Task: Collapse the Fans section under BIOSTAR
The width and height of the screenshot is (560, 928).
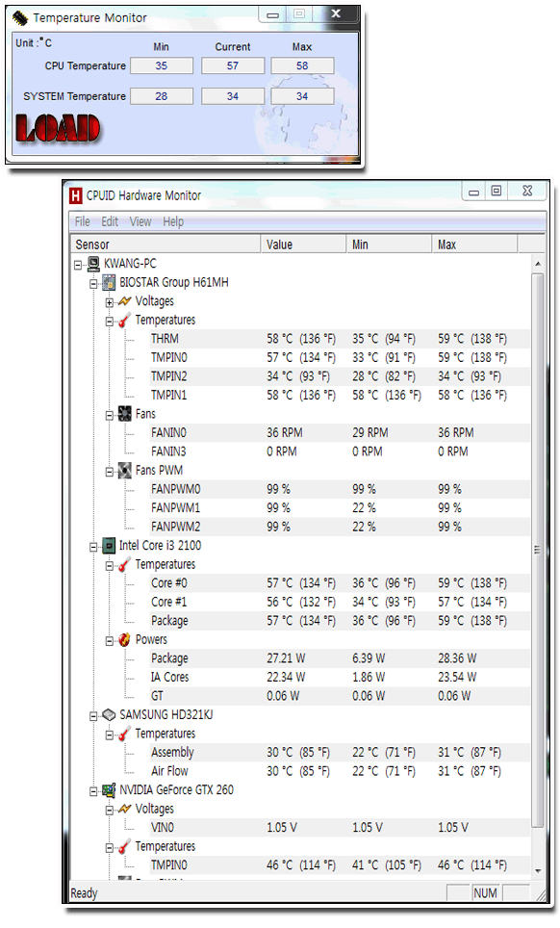Action: 110,416
